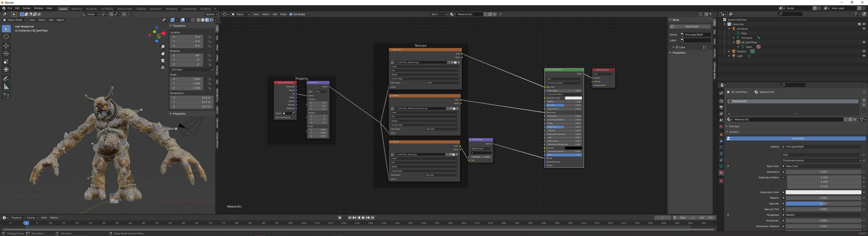Select the Move tool in the viewport toolbar
Screen dimensions: 868x236
tap(6, 46)
